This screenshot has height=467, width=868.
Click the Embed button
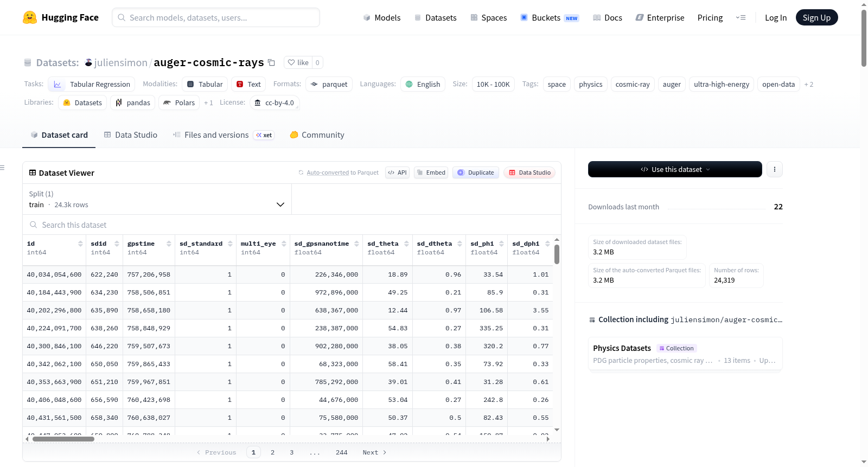431,172
